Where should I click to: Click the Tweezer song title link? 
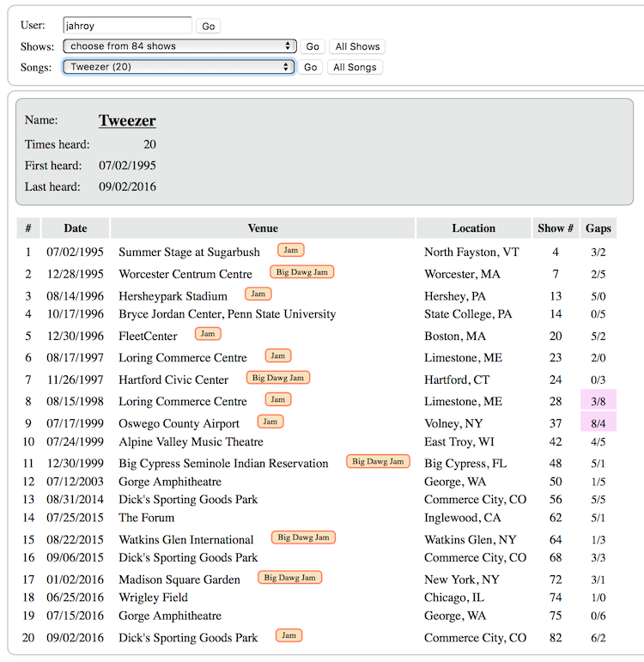(x=127, y=121)
